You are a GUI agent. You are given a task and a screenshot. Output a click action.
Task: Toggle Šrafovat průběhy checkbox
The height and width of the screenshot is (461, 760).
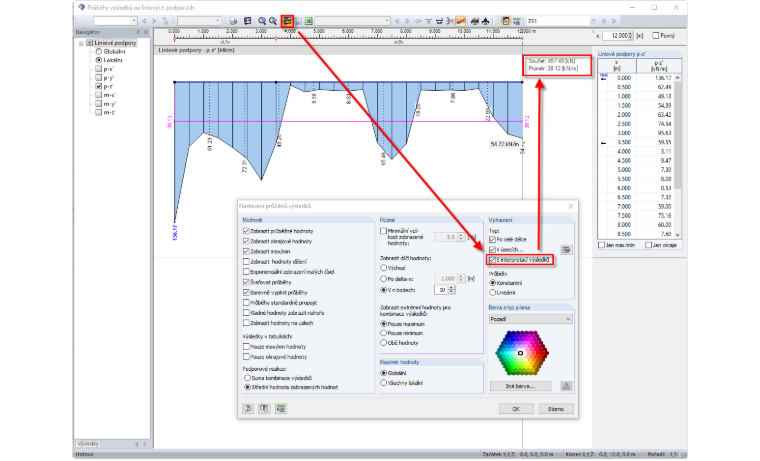pos(246,282)
